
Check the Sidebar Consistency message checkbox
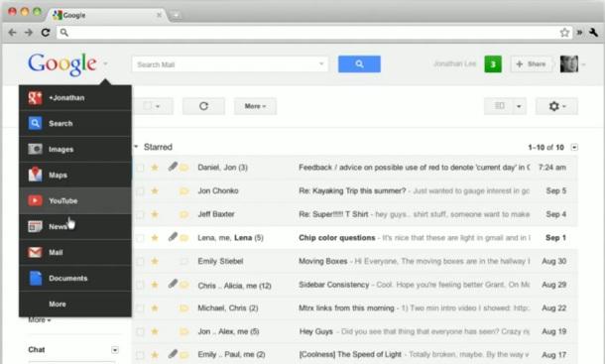pyautogui.click(x=140, y=286)
